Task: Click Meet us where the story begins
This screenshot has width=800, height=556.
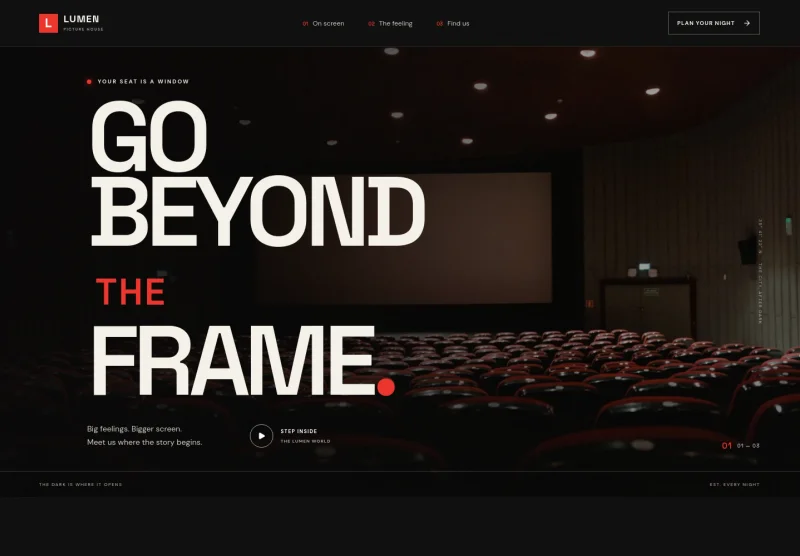Action: pos(144,442)
